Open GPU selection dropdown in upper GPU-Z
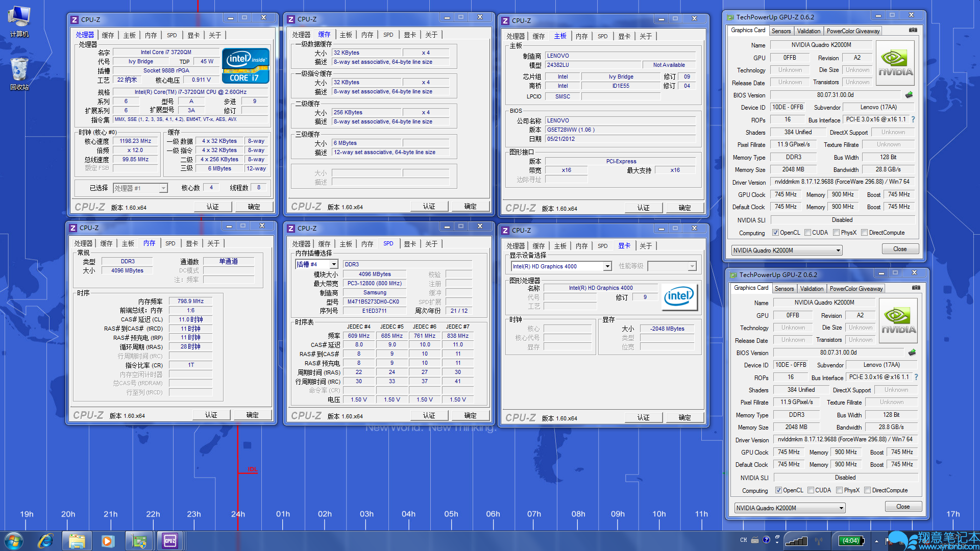Viewport: 980px width, 551px height. point(787,251)
